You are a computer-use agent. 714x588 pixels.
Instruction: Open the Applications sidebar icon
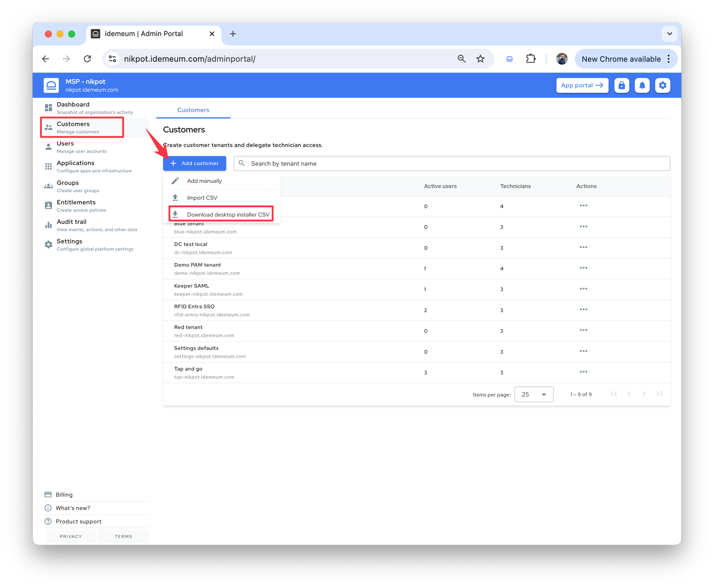(48, 166)
